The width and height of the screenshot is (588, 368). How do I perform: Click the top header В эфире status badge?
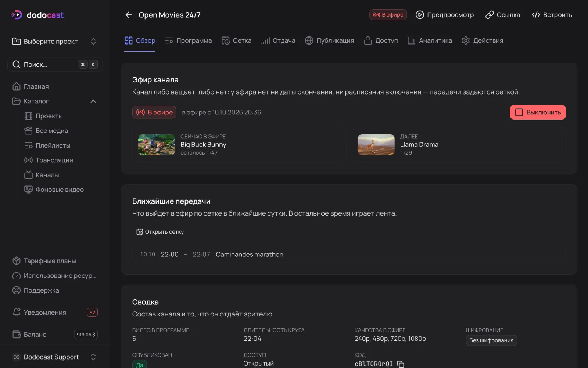388,15
